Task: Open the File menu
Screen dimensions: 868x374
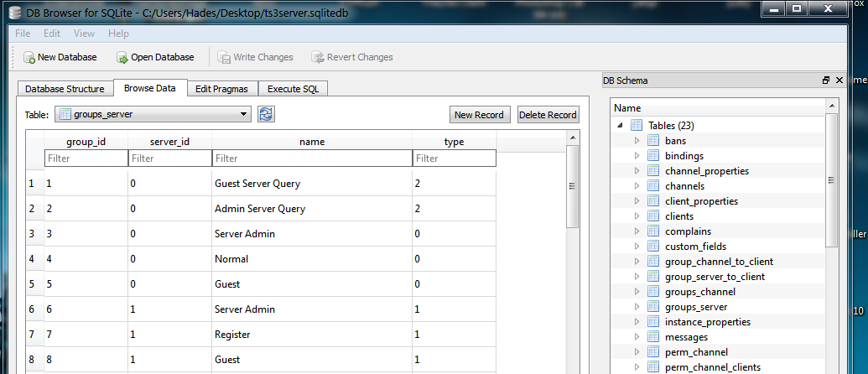Action: click(x=23, y=34)
